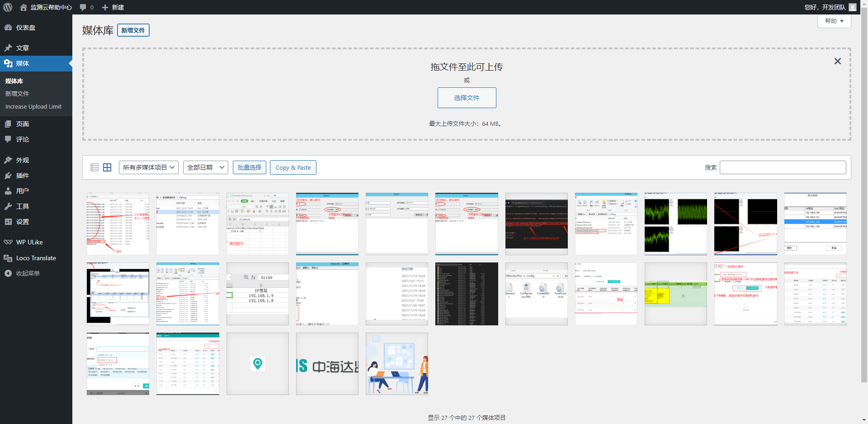Open the Loco Translate sidebar menu
868x424 pixels.
point(36,258)
